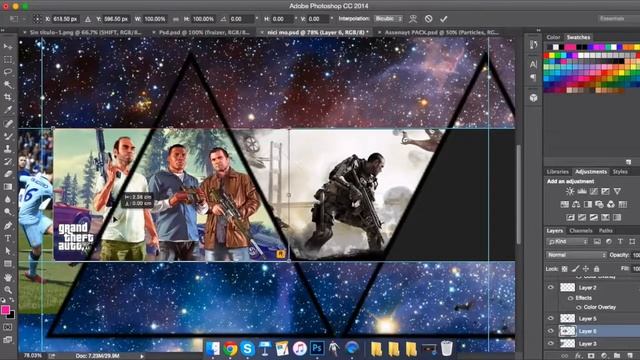Viewport: 640px width, 360px height.
Task: Toggle visibility of Layer 3
Action: tap(551, 344)
